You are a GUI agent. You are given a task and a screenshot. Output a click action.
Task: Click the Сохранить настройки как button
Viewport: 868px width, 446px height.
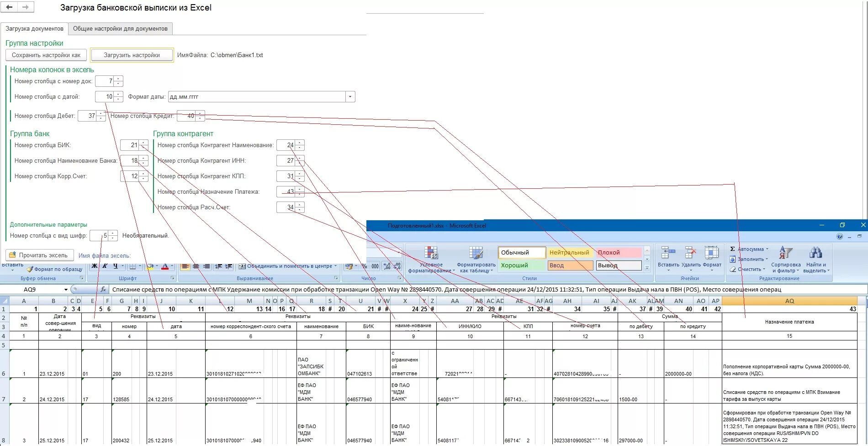46,55
